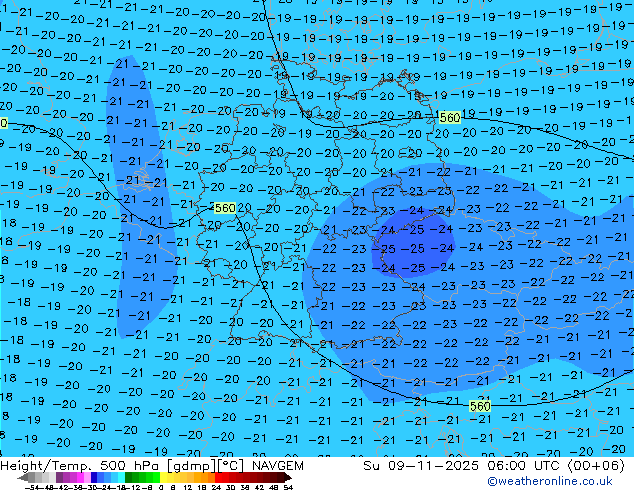634x490 pixels.
Task: Click the dark navy legend swatch above -30
Action: pyautogui.click(x=94, y=477)
